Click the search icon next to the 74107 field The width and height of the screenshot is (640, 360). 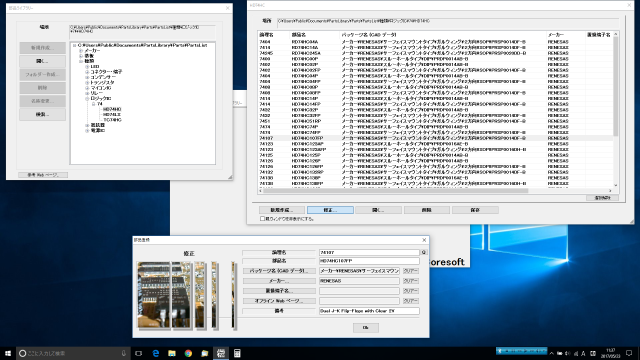(x=424, y=252)
